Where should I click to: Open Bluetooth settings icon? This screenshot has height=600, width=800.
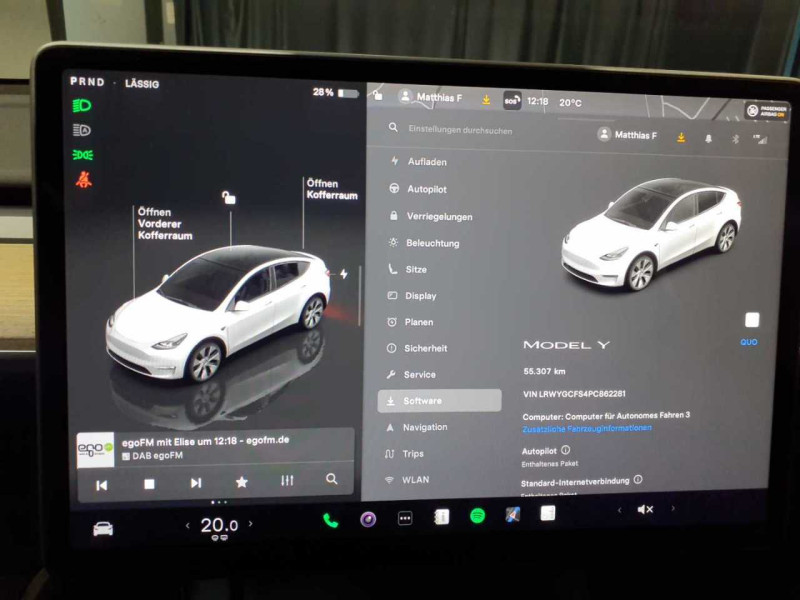point(735,139)
